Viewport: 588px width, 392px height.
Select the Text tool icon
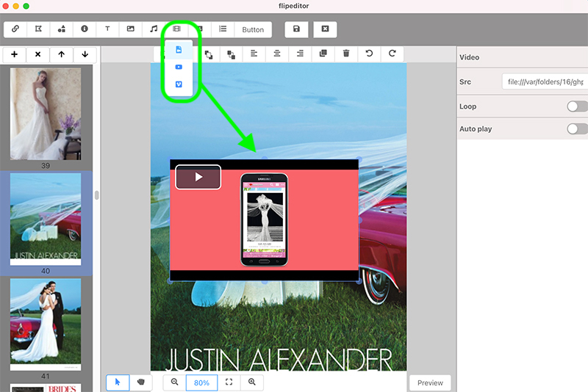pos(107,29)
